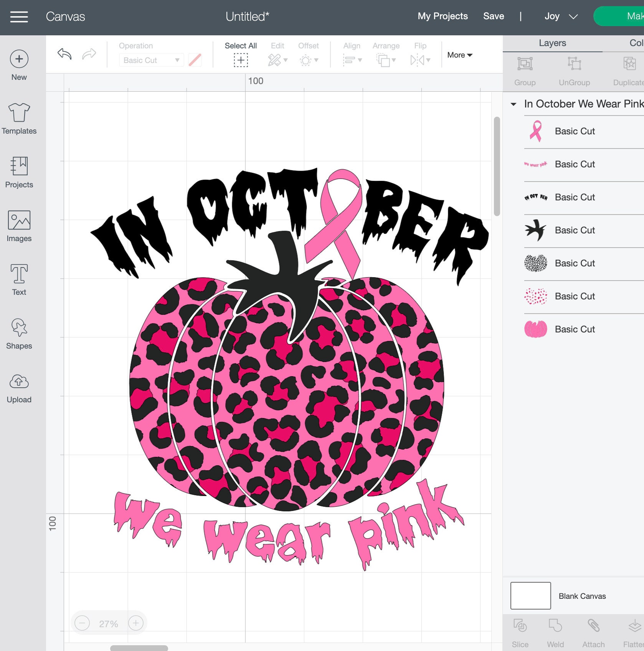The width and height of the screenshot is (644, 651).
Task: Click the Upload icon
Action: (x=19, y=387)
